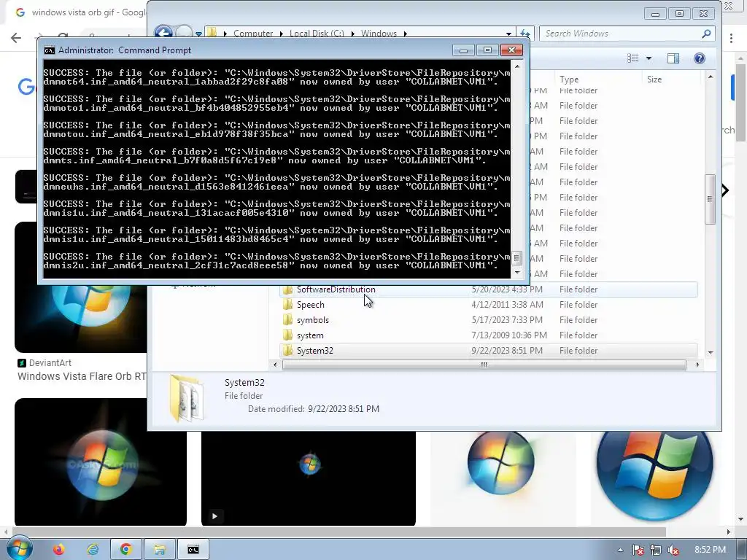Click Chrome back arrow button
The height and width of the screenshot is (560, 747).
[16, 38]
